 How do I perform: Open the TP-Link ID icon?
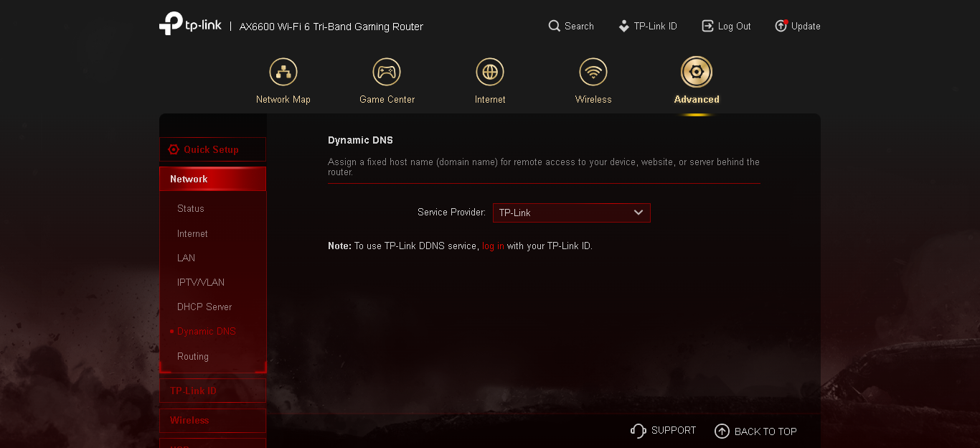[x=623, y=26]
